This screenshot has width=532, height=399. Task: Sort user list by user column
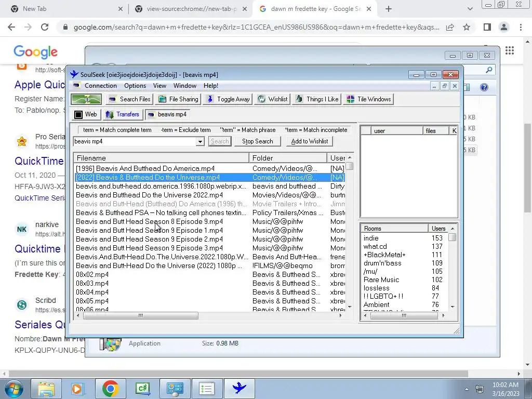click(397, 131)
